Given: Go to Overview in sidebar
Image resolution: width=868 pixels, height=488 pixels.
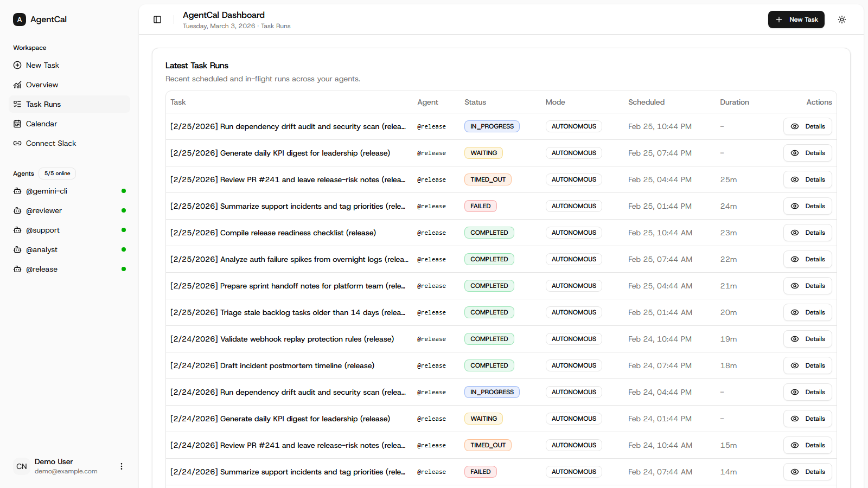Looking at the screenshot, I should click(69, 85).
